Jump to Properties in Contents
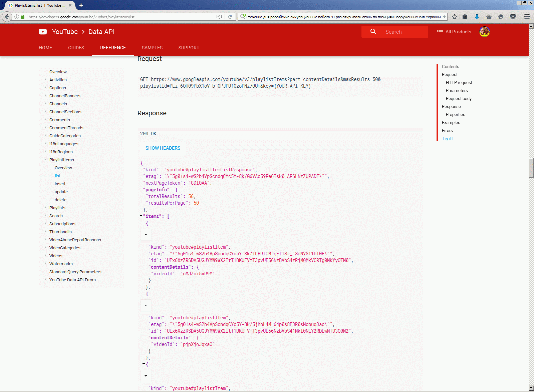The image size is (534, 392). click(x=455, y=114)
